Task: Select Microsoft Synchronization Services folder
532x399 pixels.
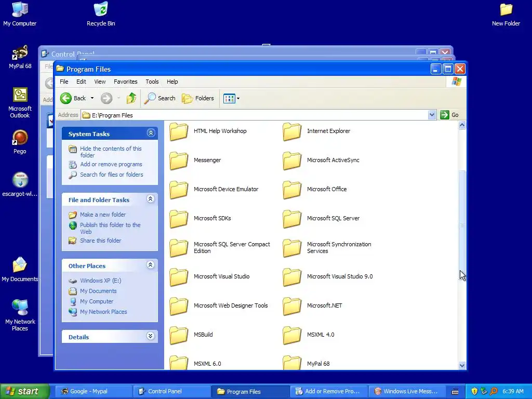Action: [x=292, y=248]
